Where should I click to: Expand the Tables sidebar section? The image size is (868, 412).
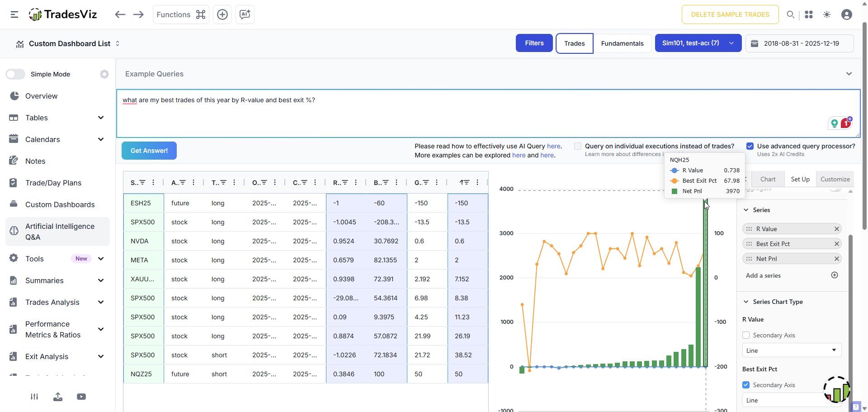tap(101, 118)
